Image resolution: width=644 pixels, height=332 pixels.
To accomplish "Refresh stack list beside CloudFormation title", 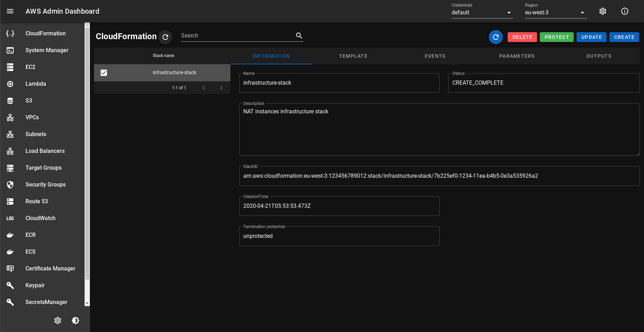I will pos(165,37).
